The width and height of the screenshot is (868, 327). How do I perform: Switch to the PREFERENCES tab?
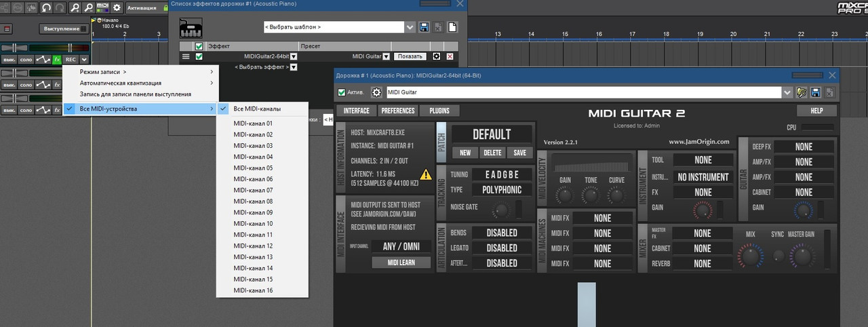[x=397, y=111]
